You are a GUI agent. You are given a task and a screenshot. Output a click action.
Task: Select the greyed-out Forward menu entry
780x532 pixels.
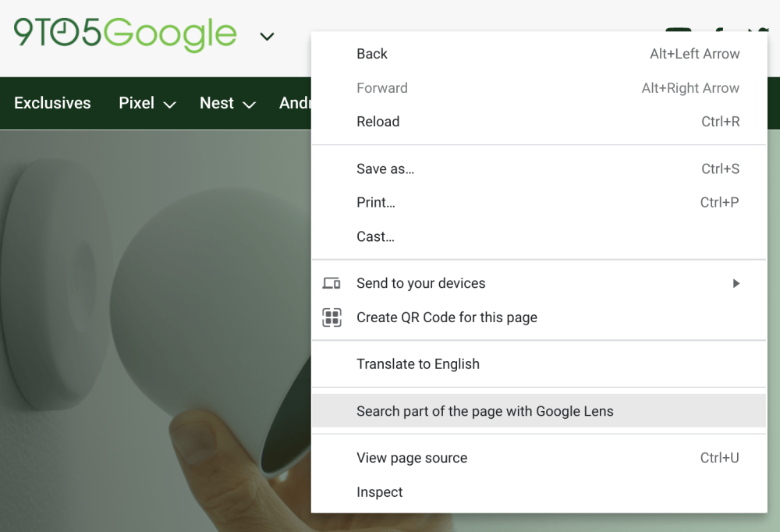pos(381,88)
